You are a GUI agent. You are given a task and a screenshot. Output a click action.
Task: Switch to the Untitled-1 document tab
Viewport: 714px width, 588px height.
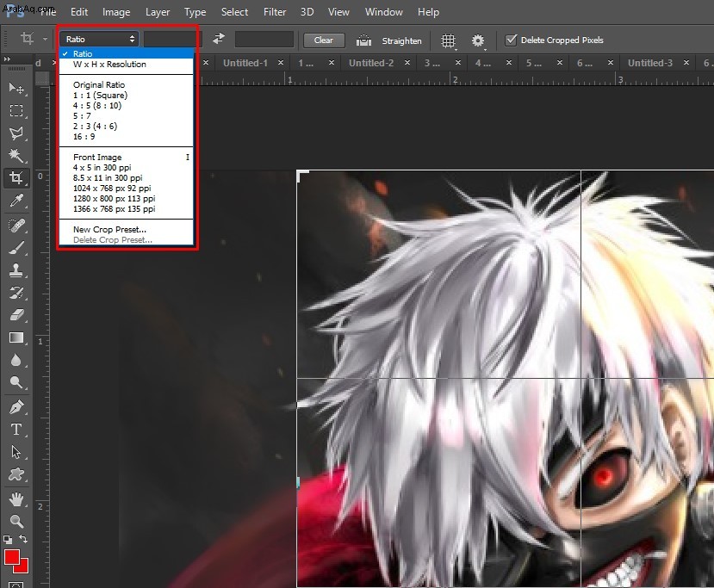point(245,63)
